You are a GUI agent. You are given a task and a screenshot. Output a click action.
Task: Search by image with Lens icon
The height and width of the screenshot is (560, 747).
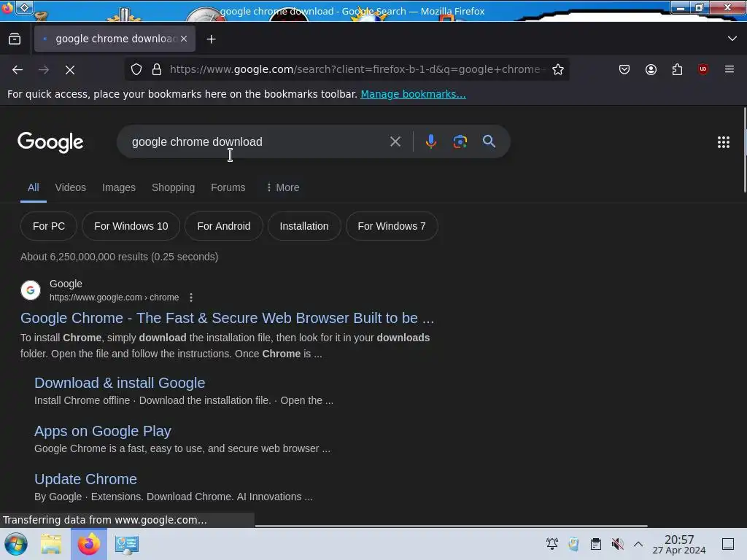tap(460, 141)
